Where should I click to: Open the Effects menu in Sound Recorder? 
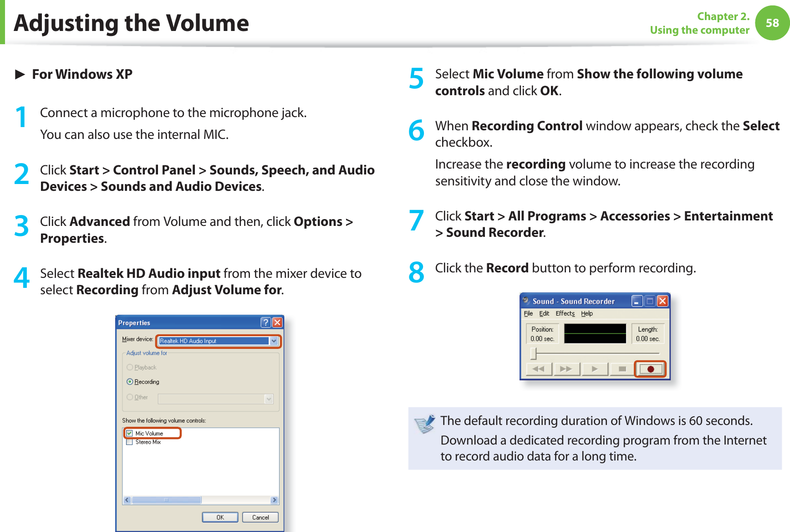[565, 313]
